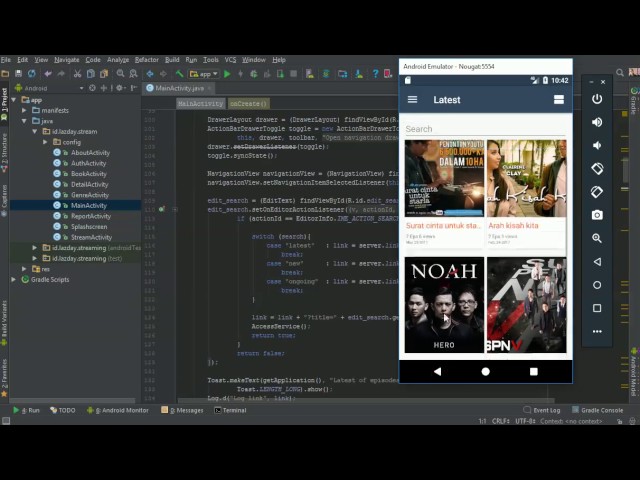Click the Cut scissors icon
The image size is (640, 480).
point(77,74)
